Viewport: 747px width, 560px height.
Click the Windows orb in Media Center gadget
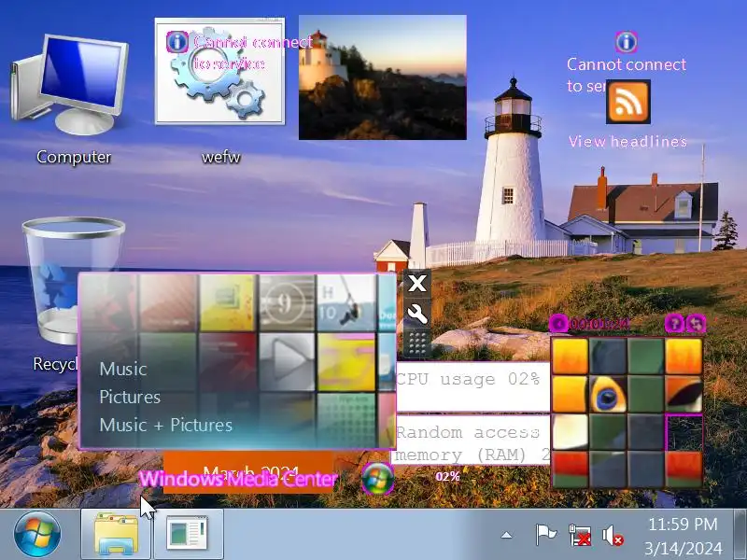coord(378,478)
